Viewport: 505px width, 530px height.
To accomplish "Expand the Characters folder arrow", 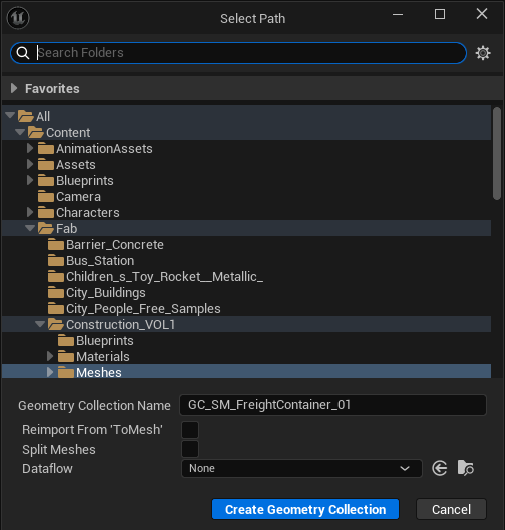I will click(30, 212).
